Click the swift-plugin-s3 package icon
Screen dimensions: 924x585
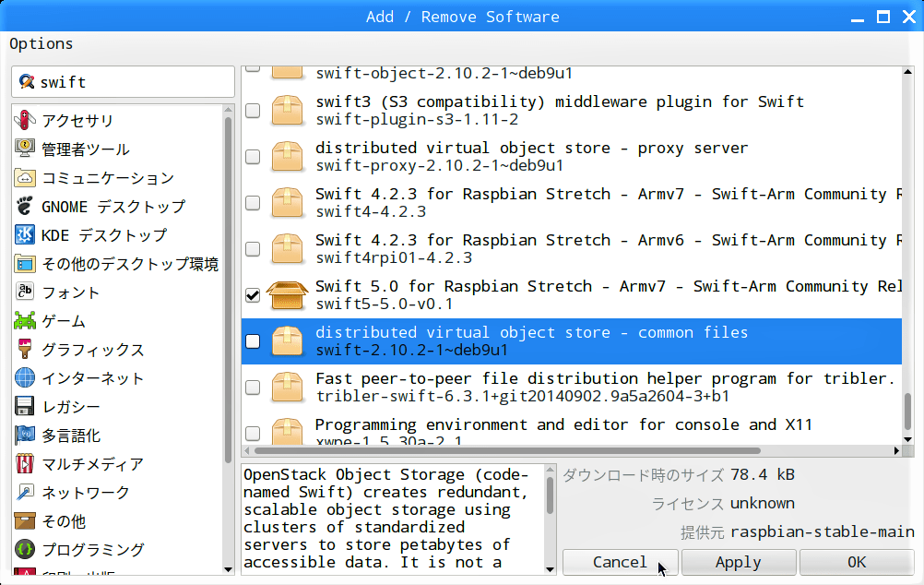pyautogui.click(x=287, y=111)
